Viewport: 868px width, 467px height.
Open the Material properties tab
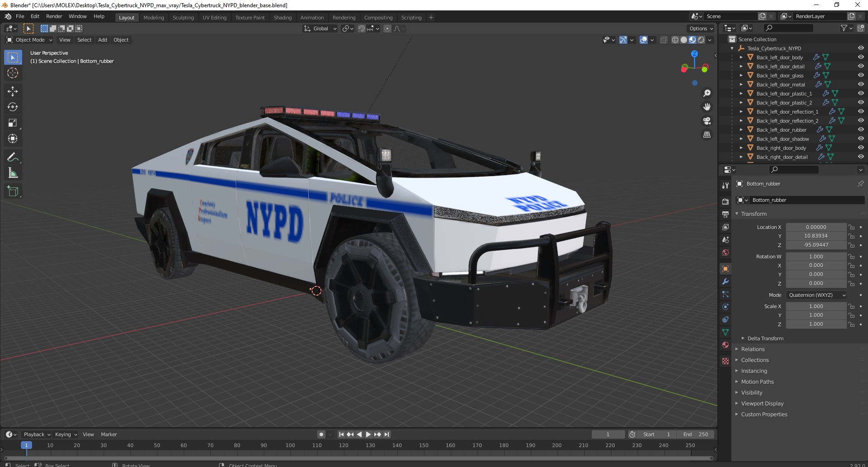(725, 345)
